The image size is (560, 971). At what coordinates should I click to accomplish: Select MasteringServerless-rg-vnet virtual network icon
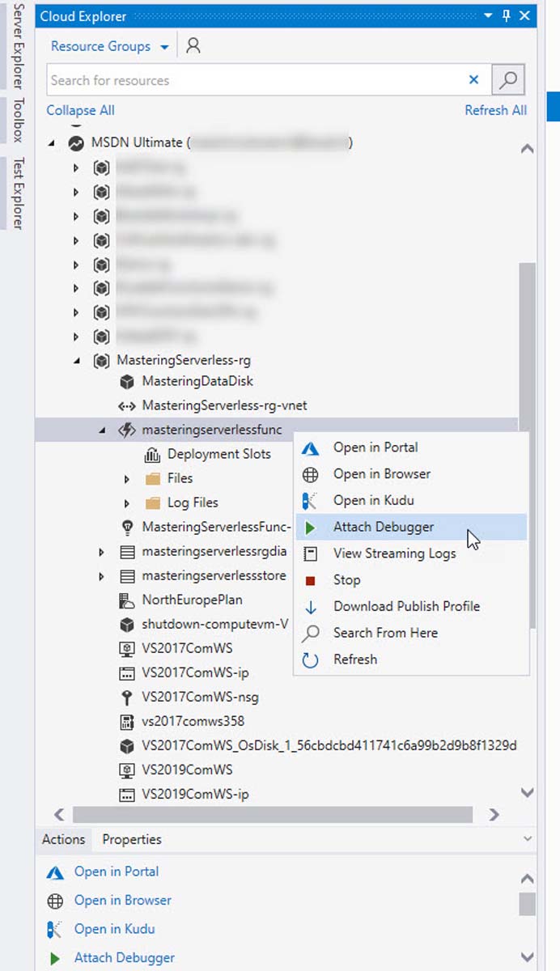click(x=126, y=405)
